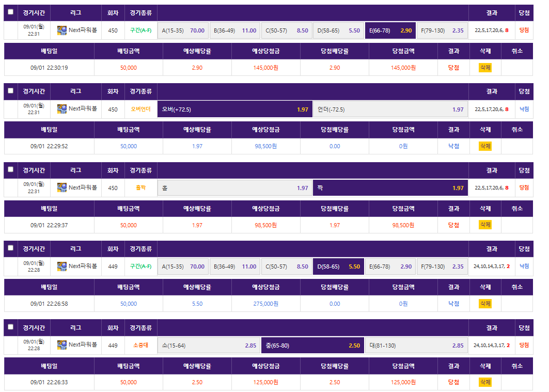
Task: Choose the 소(15-64) 2.85 option
Action: point(209,346)
